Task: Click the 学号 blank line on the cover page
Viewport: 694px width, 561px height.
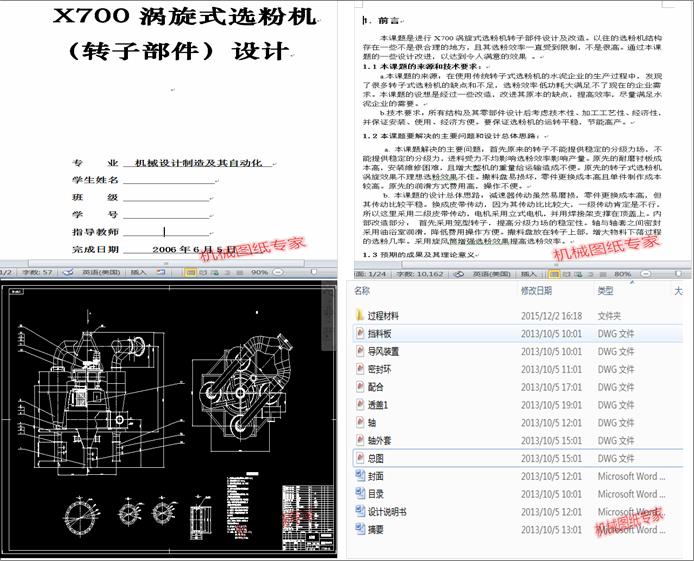Action: pos(166,215)
